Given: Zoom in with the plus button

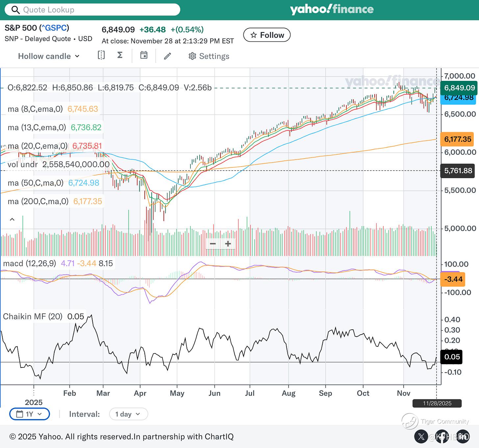Looking at the screenshot, I should 228,244.
